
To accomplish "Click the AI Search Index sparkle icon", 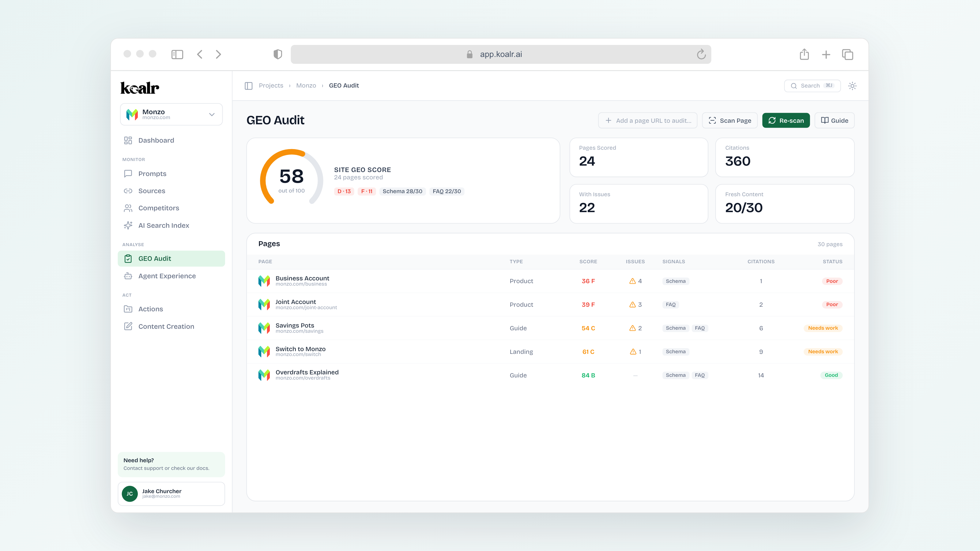I will [128, 226].
